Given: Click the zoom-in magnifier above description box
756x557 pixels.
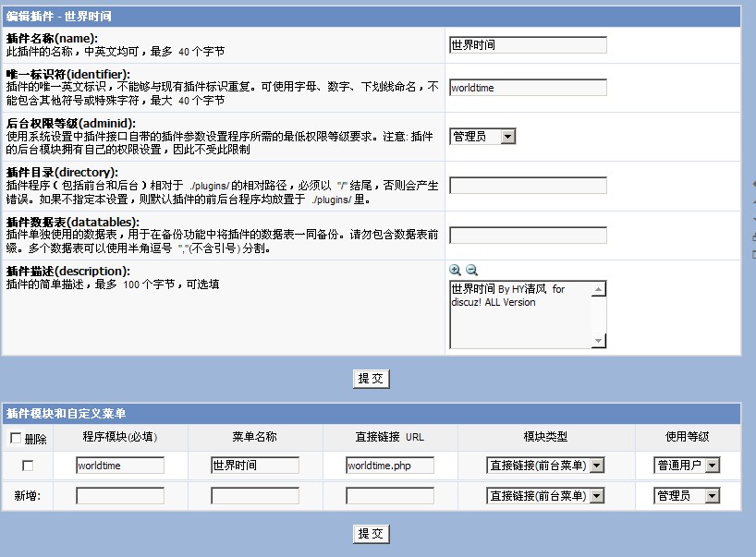Looking at the screenshot, I should pyautogui.click(x=455, y=270).
